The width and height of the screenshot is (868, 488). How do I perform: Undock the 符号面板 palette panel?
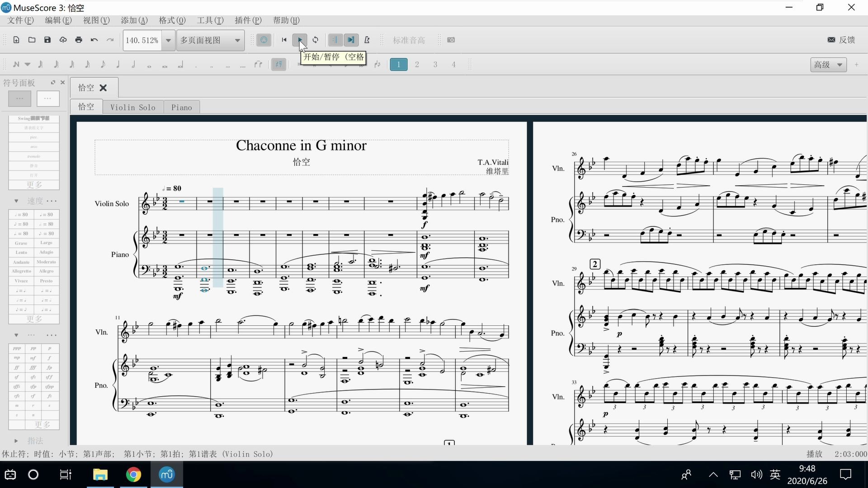53,82
